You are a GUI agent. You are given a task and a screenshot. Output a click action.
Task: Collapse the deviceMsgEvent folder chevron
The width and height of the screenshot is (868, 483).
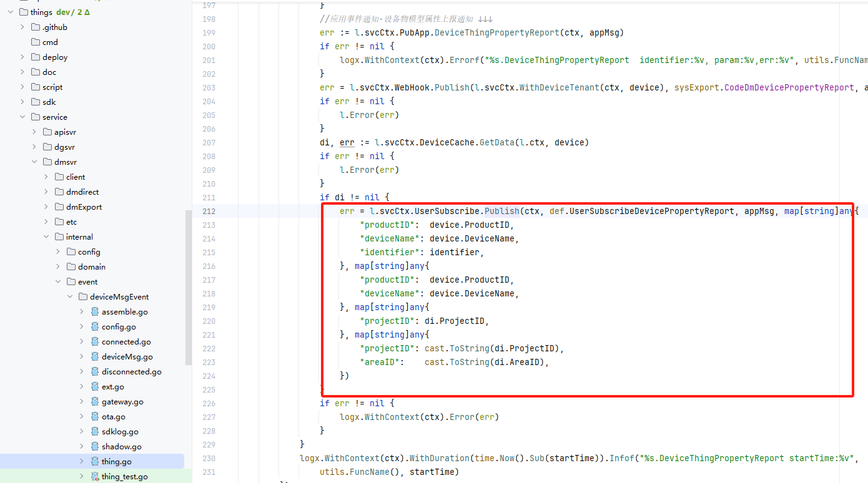(70, 296)
